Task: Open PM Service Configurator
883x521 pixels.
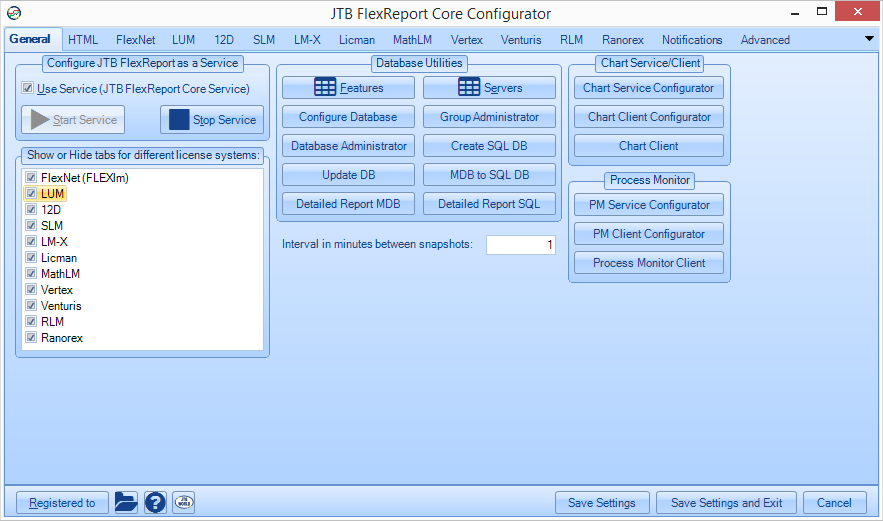Action: [x=649, y=205]
